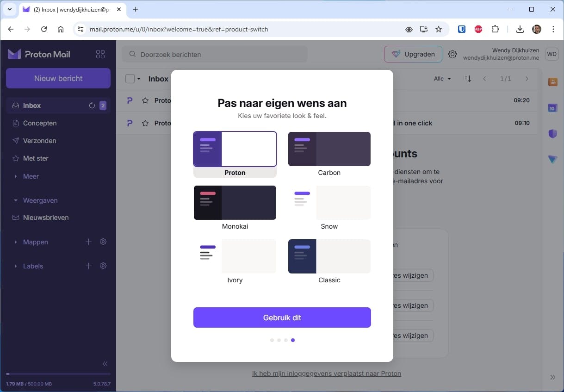Open the Alle filter dropdown

pyautogui.click(x=442, y=79)
